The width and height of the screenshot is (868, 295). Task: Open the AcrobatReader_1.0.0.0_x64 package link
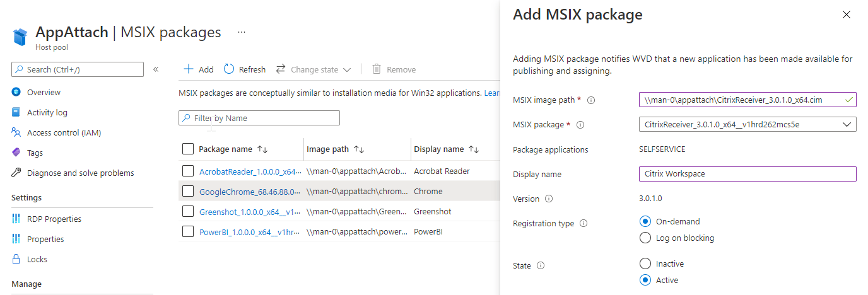pos(250,171)
